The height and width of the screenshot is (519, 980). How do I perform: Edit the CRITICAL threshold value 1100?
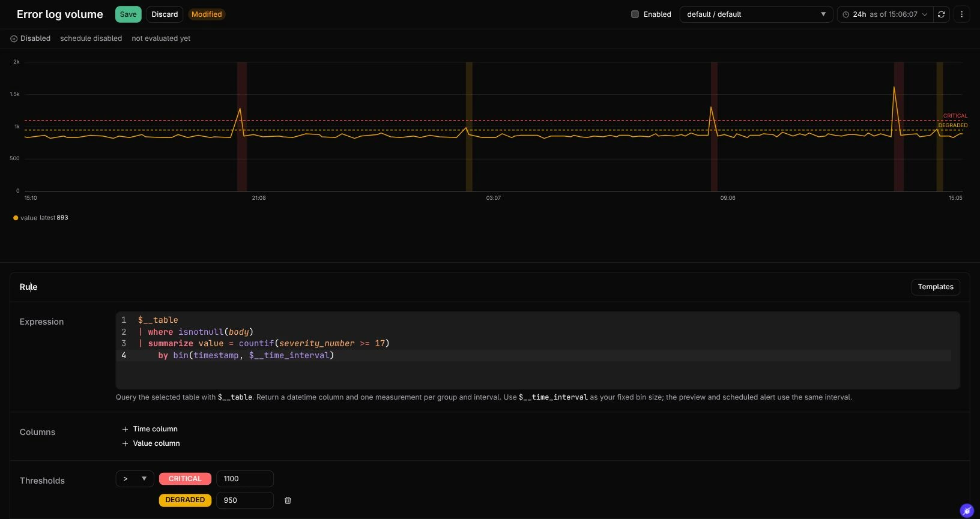245,479
